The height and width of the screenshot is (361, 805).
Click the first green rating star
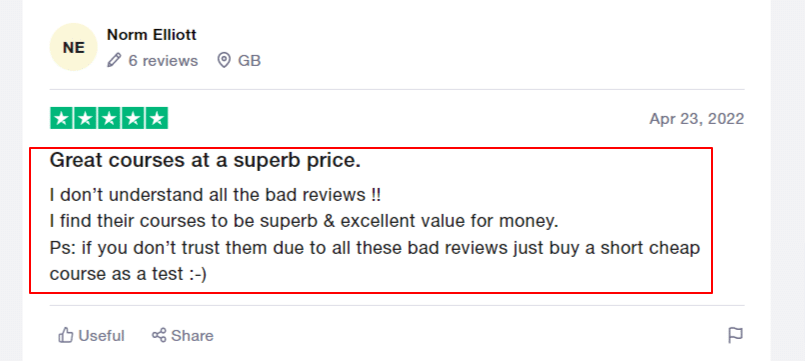pyautogui.click(x=62, y=119)
